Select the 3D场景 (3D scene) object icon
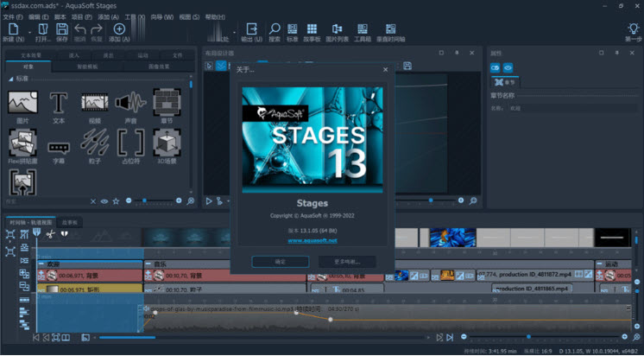644x356 pixels. [x=167, y=142]
